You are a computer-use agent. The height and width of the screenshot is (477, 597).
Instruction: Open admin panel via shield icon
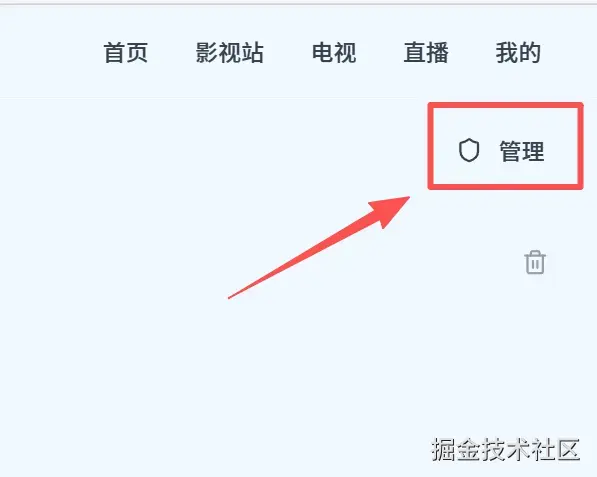(469, 150)
